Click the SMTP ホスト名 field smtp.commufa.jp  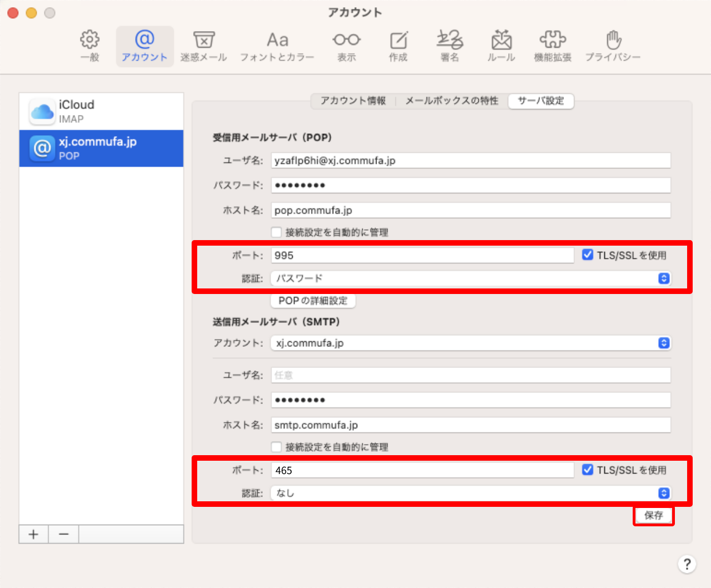click(470, 425)
